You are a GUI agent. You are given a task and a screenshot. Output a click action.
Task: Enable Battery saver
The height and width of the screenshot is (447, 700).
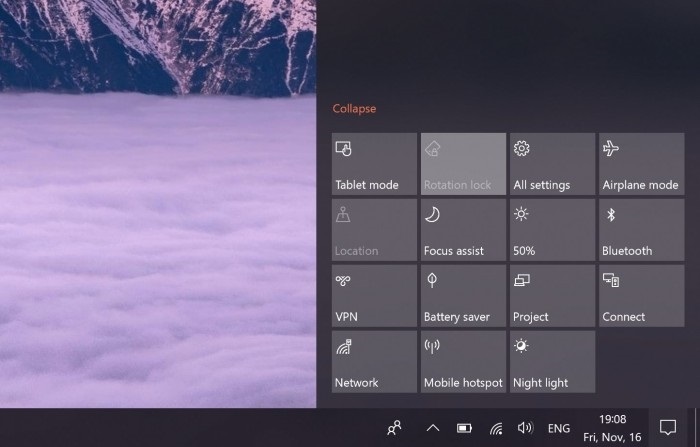[463, 296]
